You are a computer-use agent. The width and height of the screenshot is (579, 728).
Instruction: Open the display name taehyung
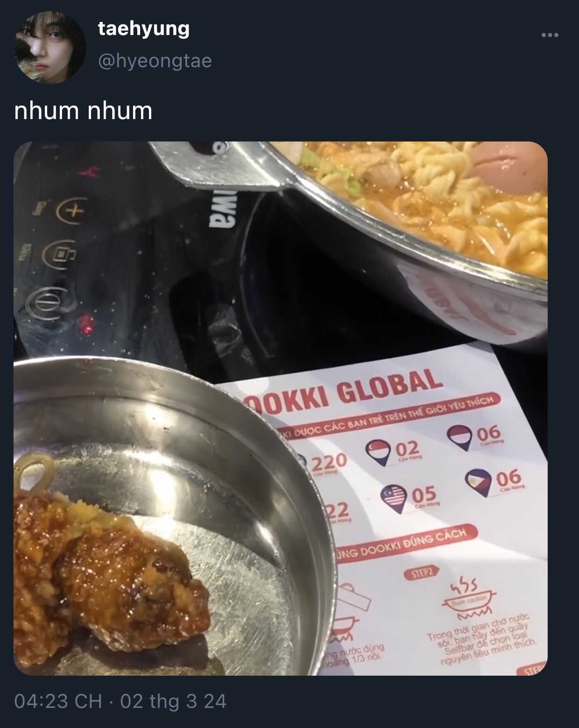click(x=144, y=30)
